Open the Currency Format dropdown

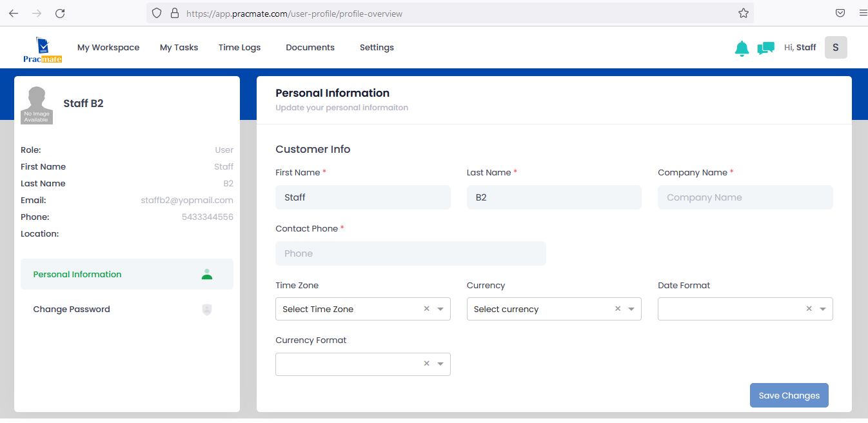[440, 364]
